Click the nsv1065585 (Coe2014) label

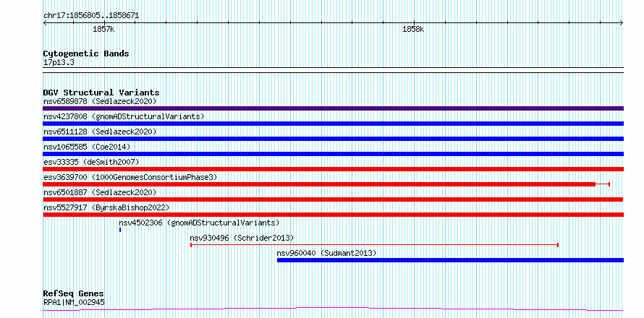pyautogui.click(x=87, y=147)
